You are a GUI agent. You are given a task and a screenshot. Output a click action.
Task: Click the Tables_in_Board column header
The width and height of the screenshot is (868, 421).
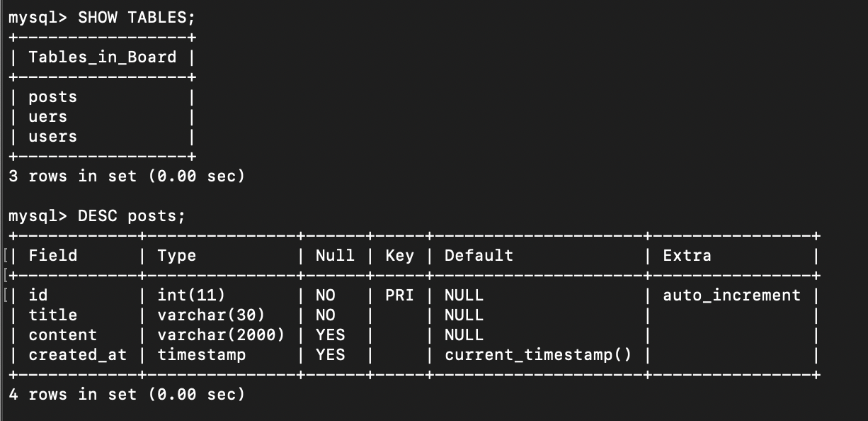[102, 57]
